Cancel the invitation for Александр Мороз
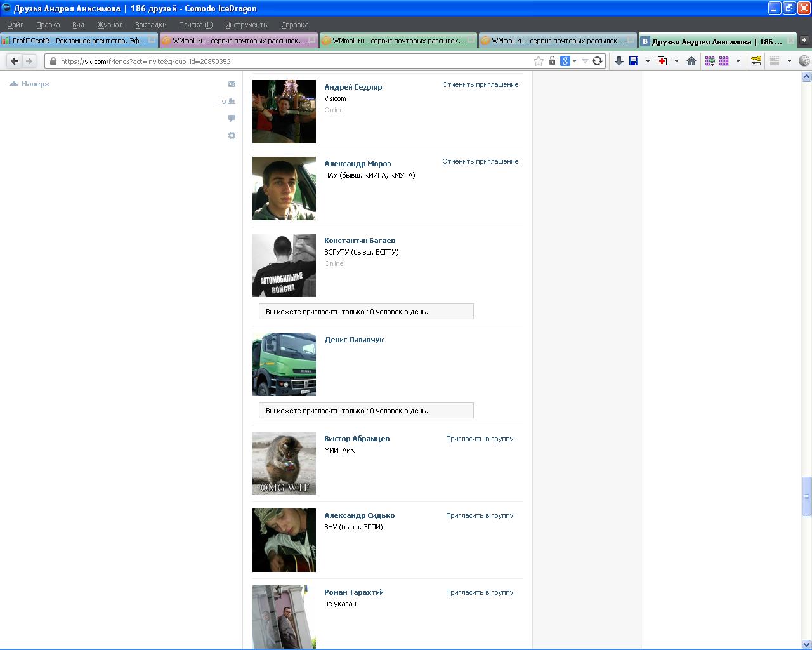The width and height of the screenshot is (812, 650). click(480, 161)
